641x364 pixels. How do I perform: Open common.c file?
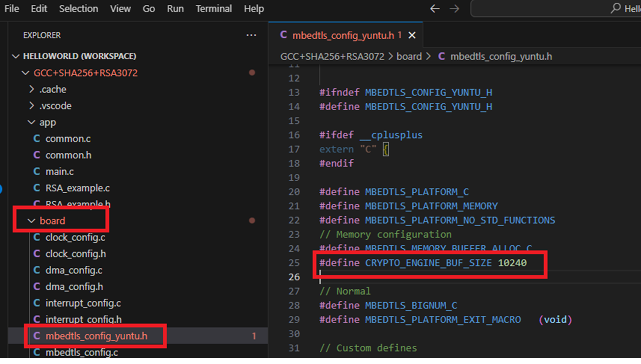68,139
